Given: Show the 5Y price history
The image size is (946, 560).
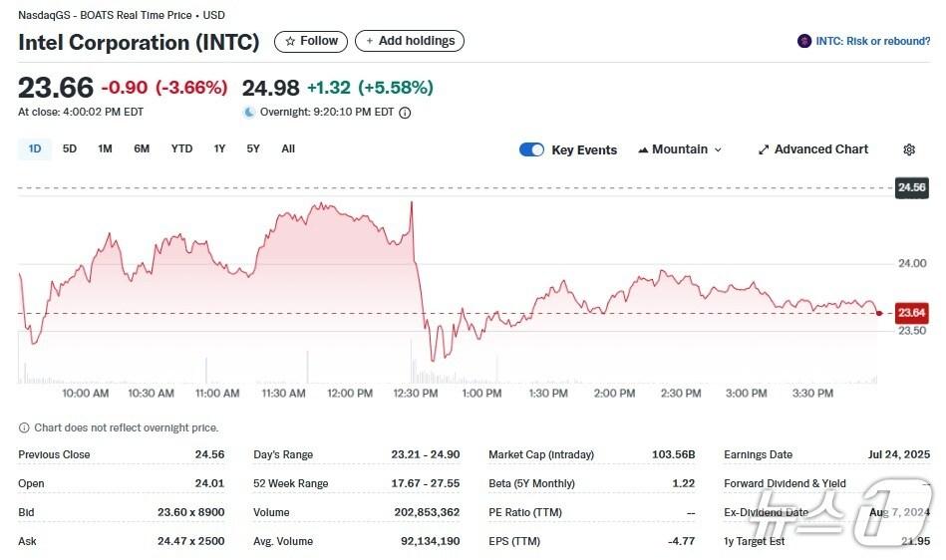Looking at the screenshot, I should tap(253, 148).
